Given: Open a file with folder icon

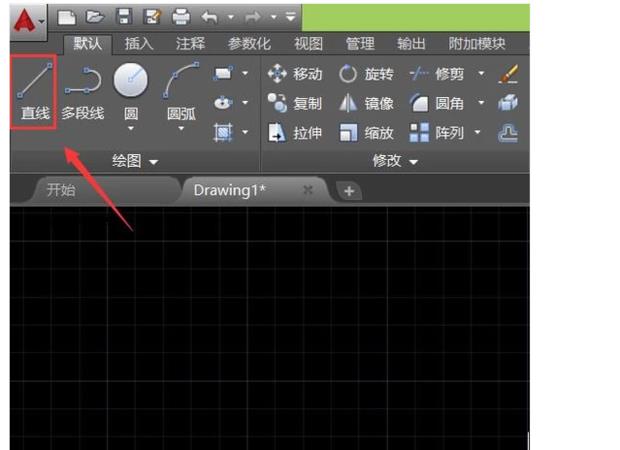Looking at the screenshot, I should 95,17.
